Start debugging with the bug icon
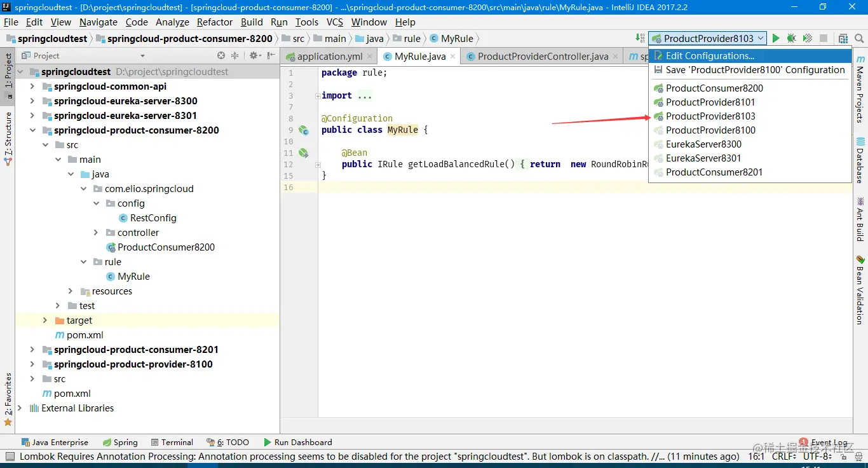Viewport: 868px width, 468px height. click(791, 38)
